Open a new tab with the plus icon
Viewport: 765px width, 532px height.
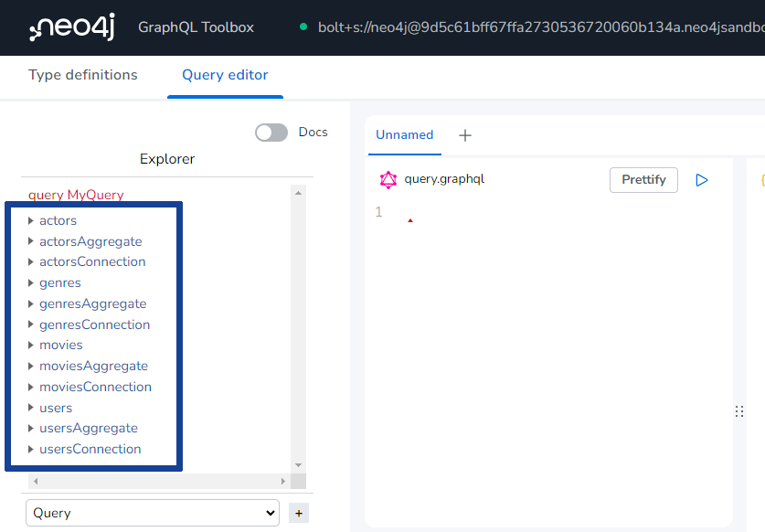tap(465, 134)
